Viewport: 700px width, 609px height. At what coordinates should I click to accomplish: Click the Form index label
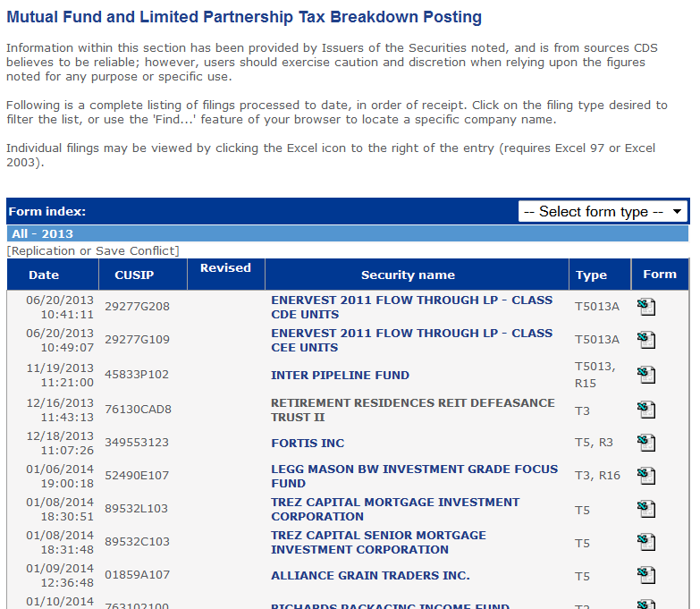click(x=46, y=211)
